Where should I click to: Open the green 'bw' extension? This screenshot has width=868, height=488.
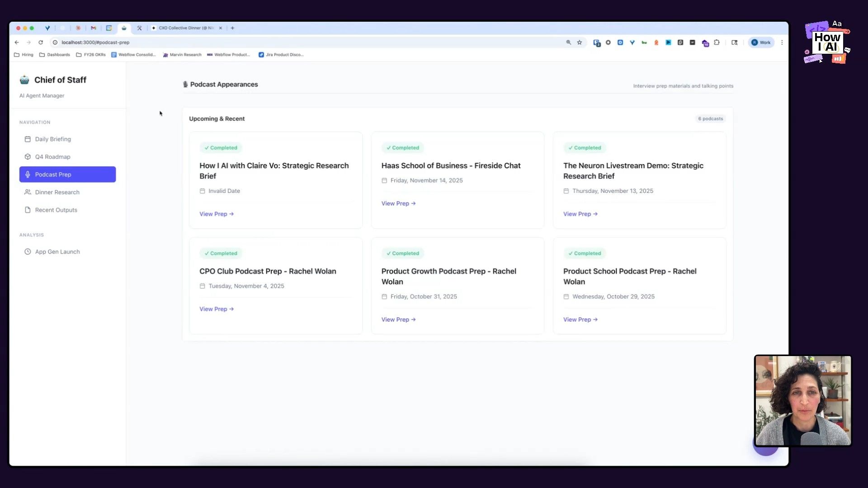tap(644, 42)
